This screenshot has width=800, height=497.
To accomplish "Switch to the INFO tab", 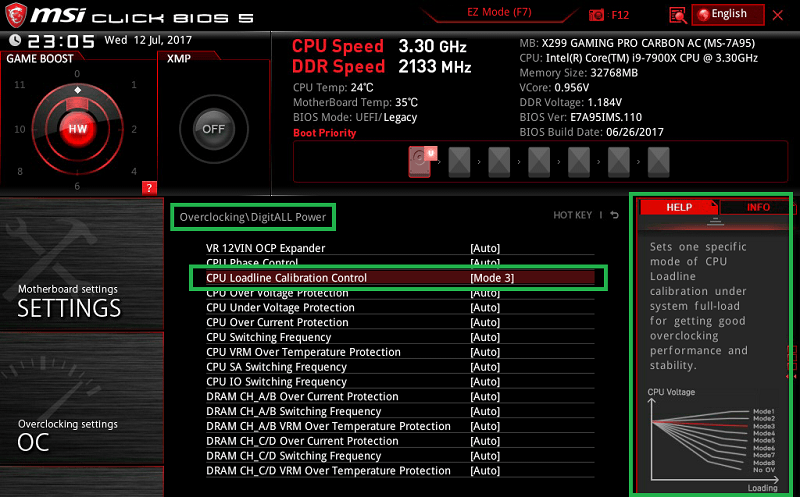I will coord(758,207).
